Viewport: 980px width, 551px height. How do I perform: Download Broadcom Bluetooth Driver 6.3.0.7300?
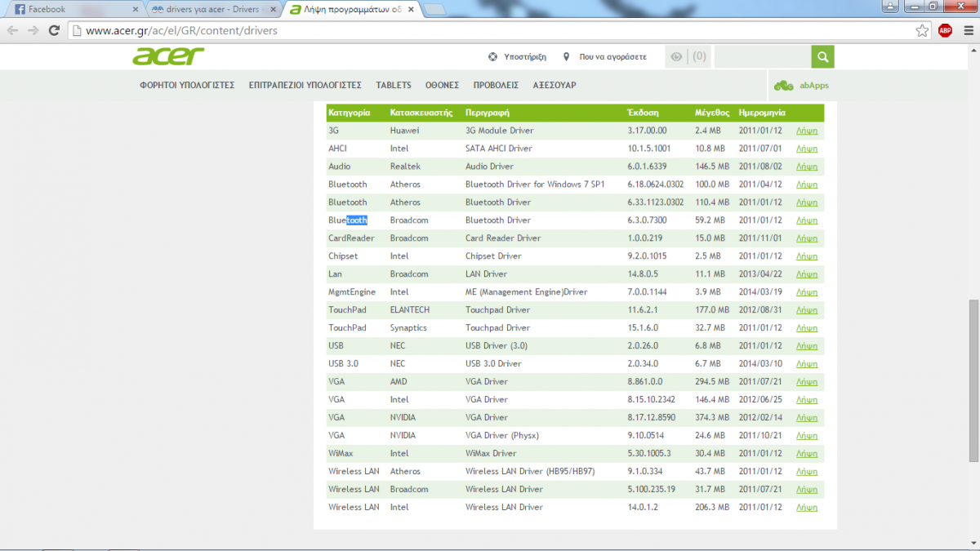(807, 220)
